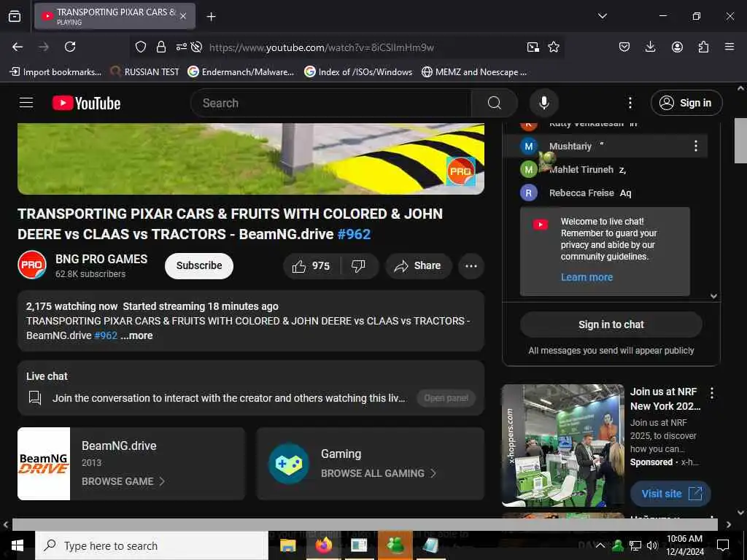Open Firefox tracking protection shield icon
This screenshot has width=747, height=560.
(x=141, y=47)
